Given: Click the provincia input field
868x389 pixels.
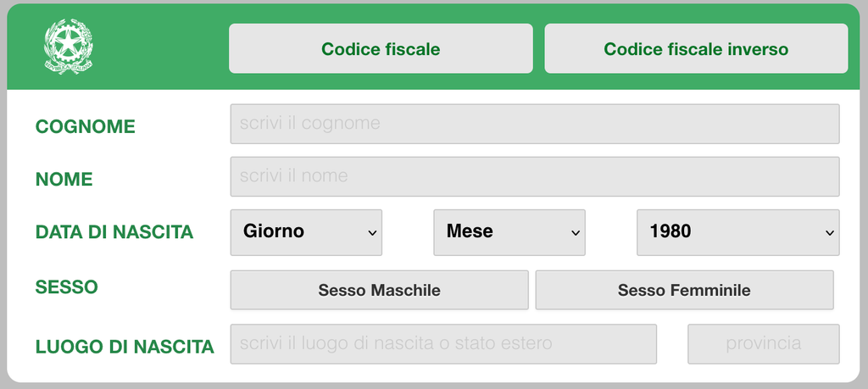Looking at the screenshot, I should pos(764,343).
